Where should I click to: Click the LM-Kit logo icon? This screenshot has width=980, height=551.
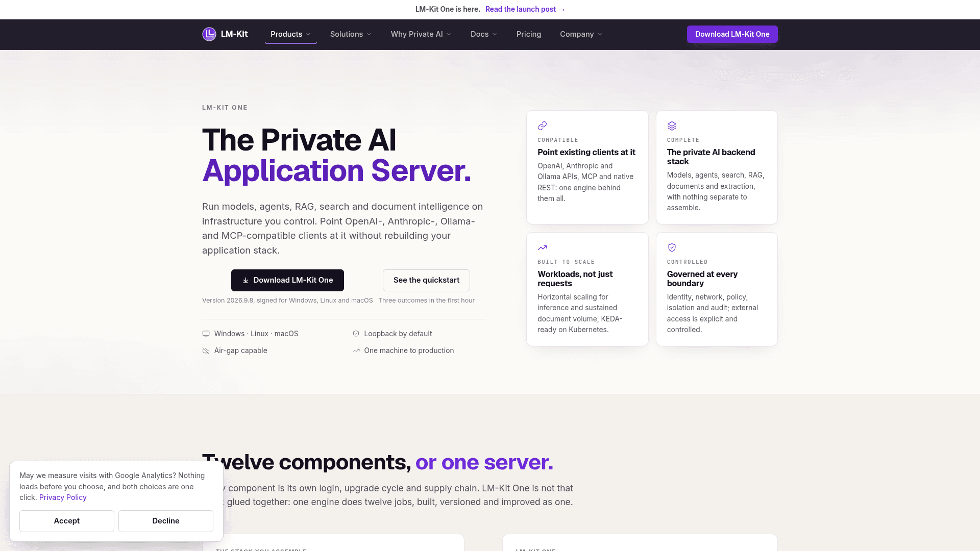click(x=209, y=34)
